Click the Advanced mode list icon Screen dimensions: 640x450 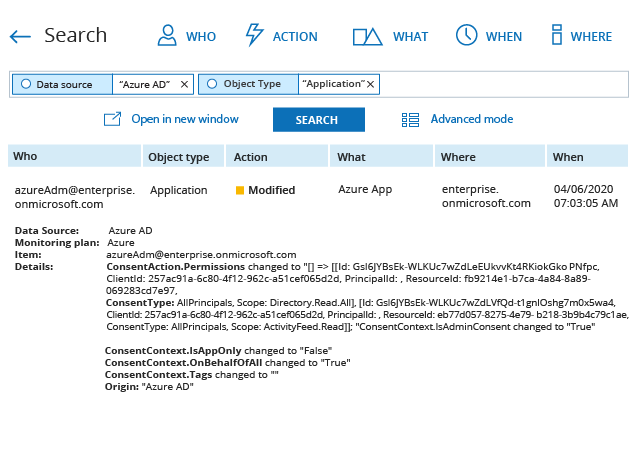[410, 120]
